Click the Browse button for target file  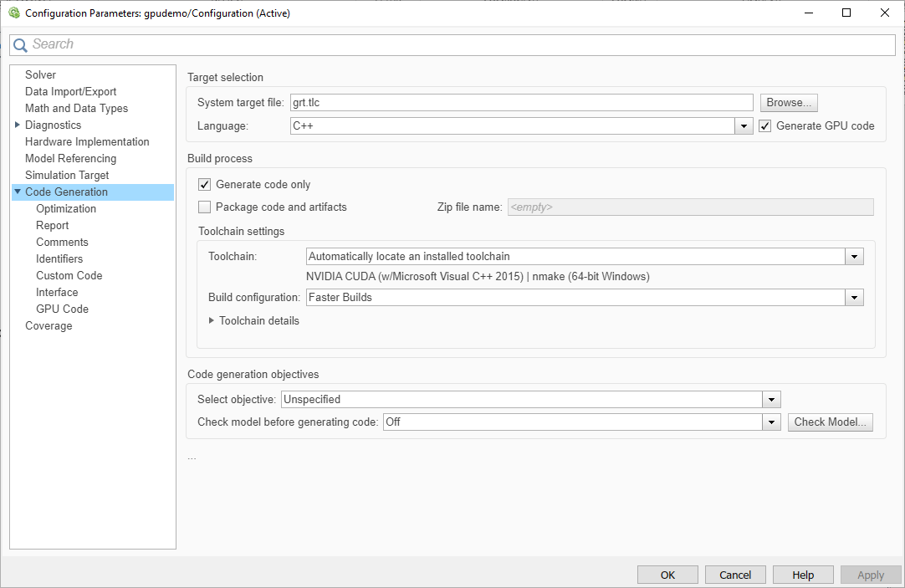pyautogui.click(x=788, y=103)
